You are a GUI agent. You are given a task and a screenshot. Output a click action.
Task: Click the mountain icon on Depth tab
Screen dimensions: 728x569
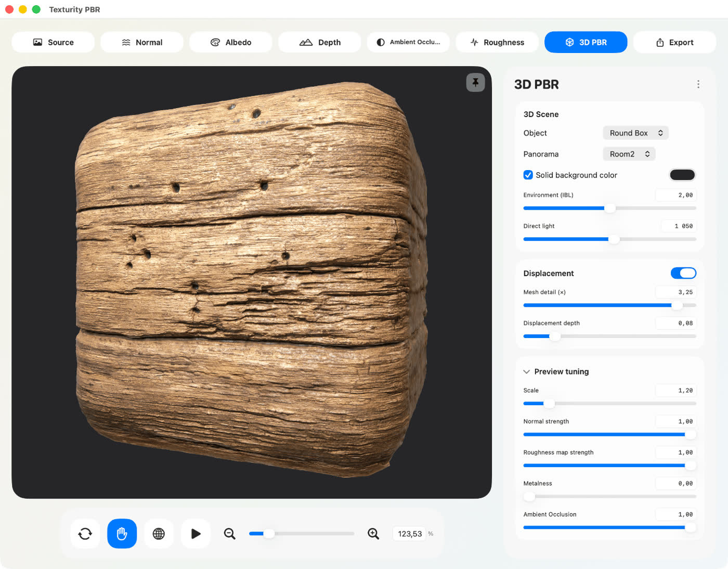point(306,42)
